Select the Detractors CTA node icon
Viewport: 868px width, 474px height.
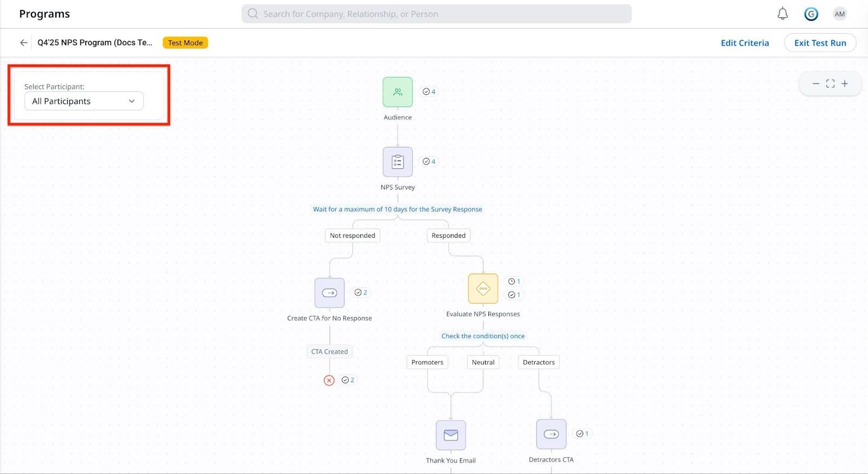(551, 434)
